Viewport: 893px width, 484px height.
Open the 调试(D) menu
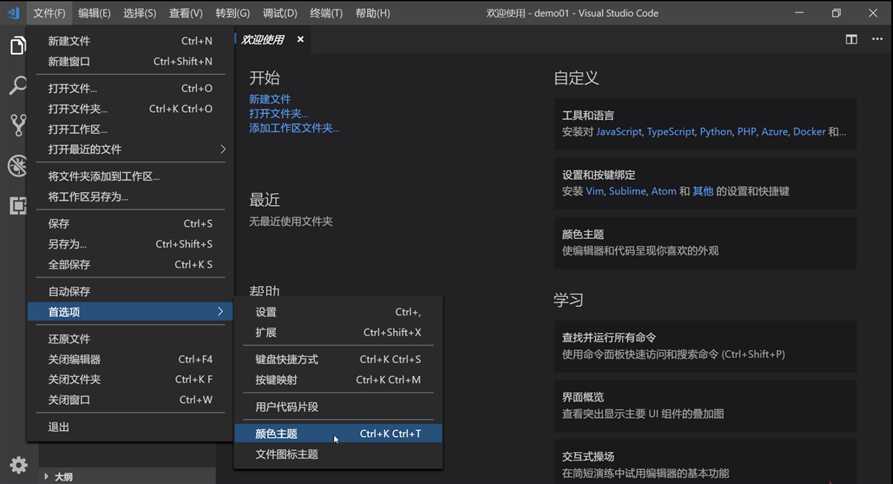pos(280,13)
